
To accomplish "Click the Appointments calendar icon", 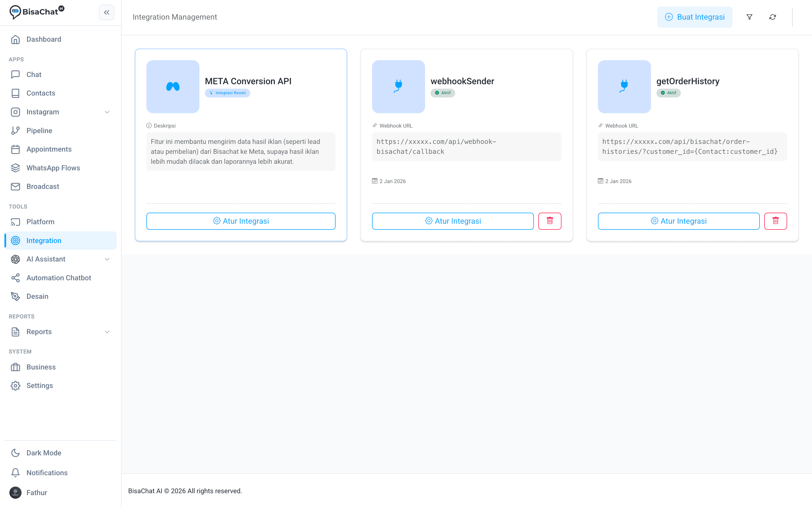I will (x=15, y=149).
